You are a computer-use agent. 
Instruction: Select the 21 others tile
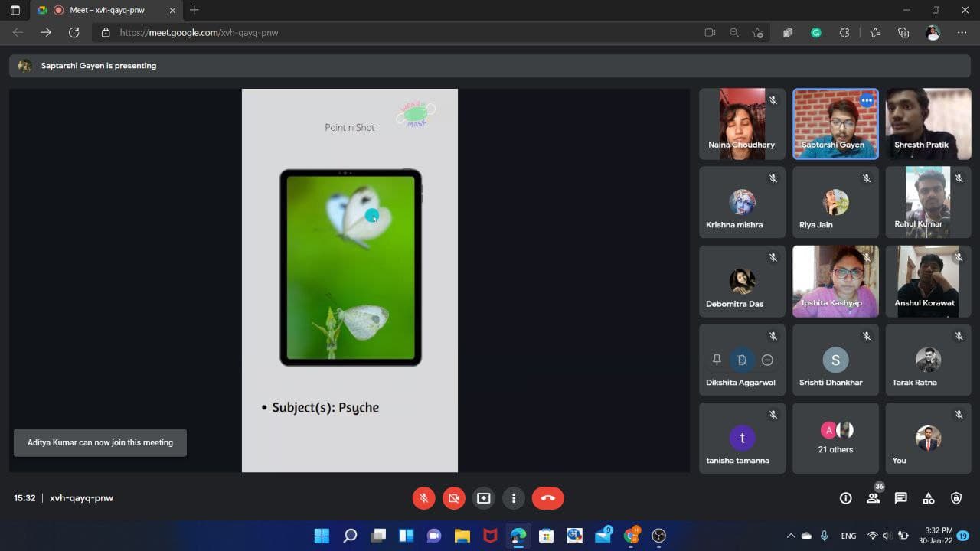[835, 438]
